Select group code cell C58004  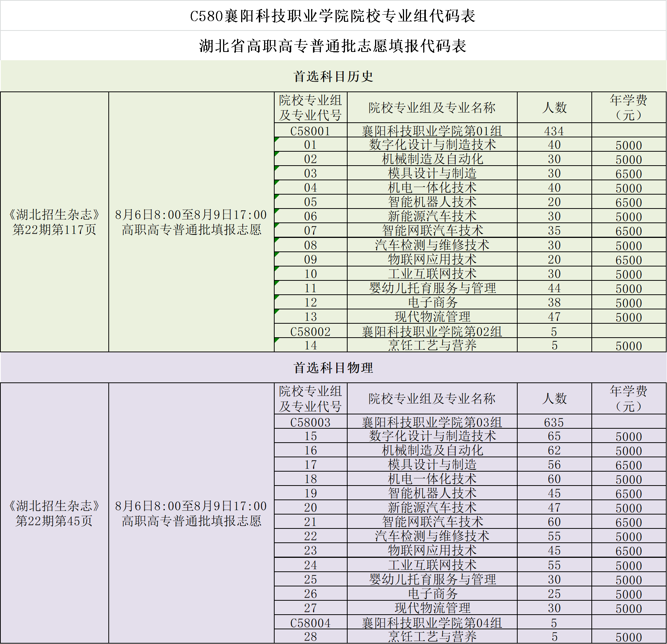pyautogui.click(x=310, y=623)
